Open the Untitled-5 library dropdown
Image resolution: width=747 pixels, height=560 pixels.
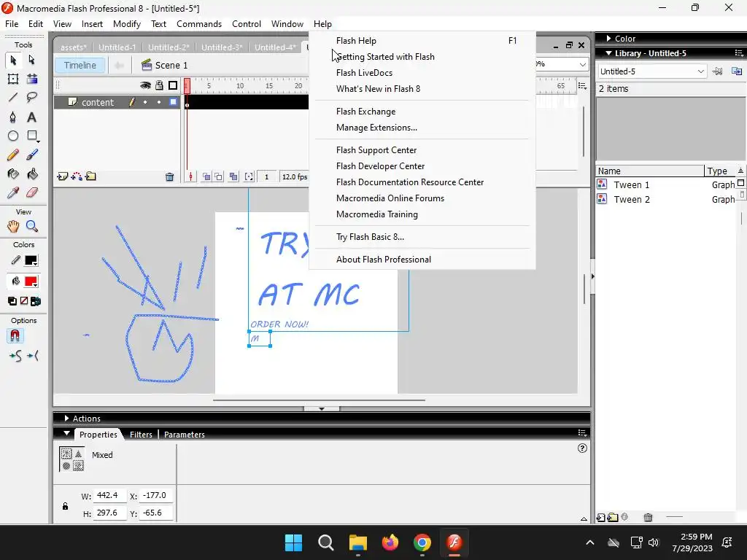coord(651,71)
